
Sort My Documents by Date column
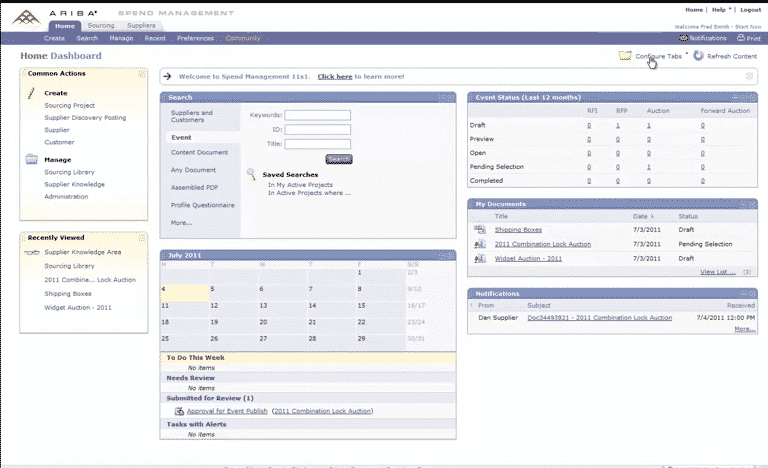(x=639, y=216)
